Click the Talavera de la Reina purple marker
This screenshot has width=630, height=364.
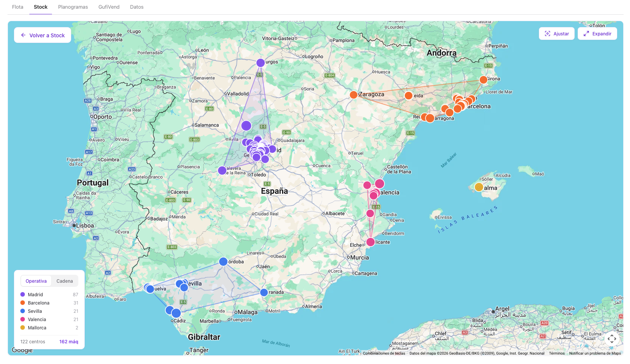[222, 171]
